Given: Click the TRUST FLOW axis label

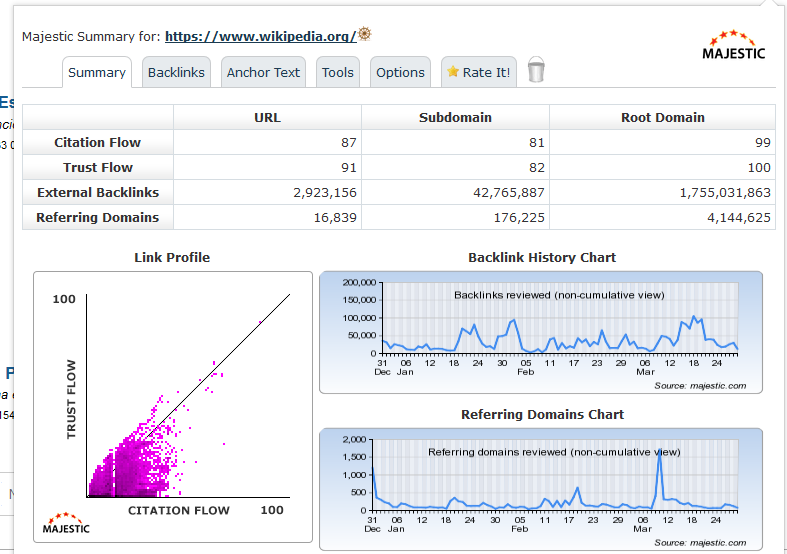Looking at the screenshot, I should [71, 399].
